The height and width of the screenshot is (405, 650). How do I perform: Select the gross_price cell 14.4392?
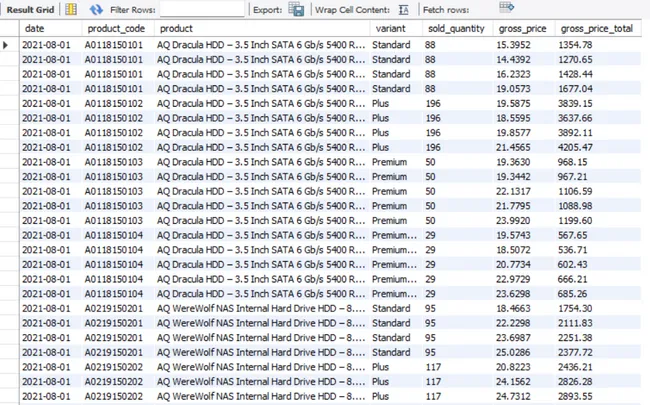513,59
